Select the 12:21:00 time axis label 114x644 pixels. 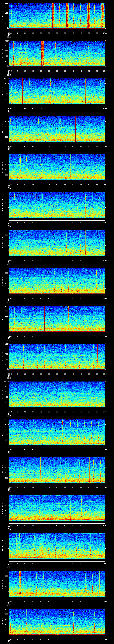pyautogui.click(x=9, y=223)
